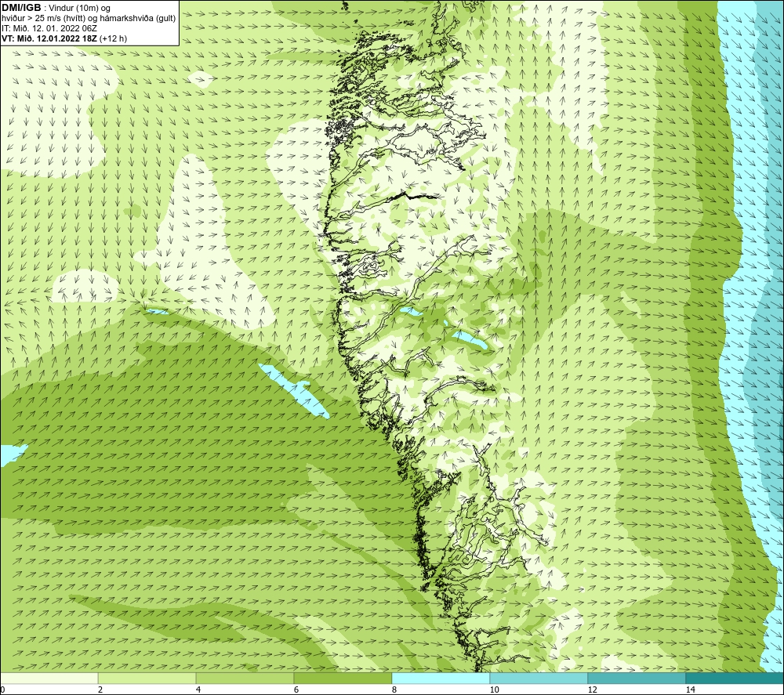This screenshot has height=695, width=784.
Task: Click the '0' label on the wind scale
Action: [x=2, y=690]
